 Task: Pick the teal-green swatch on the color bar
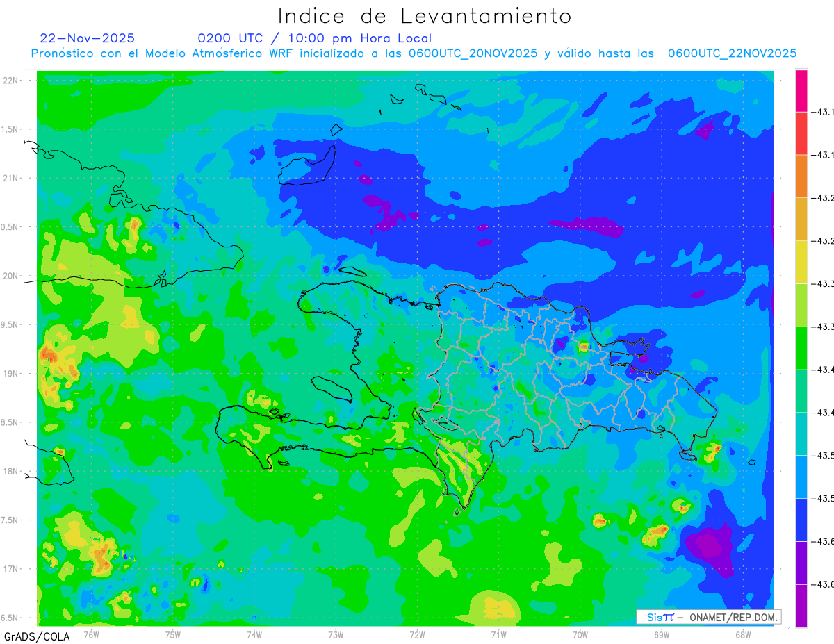tap(801, 391)
